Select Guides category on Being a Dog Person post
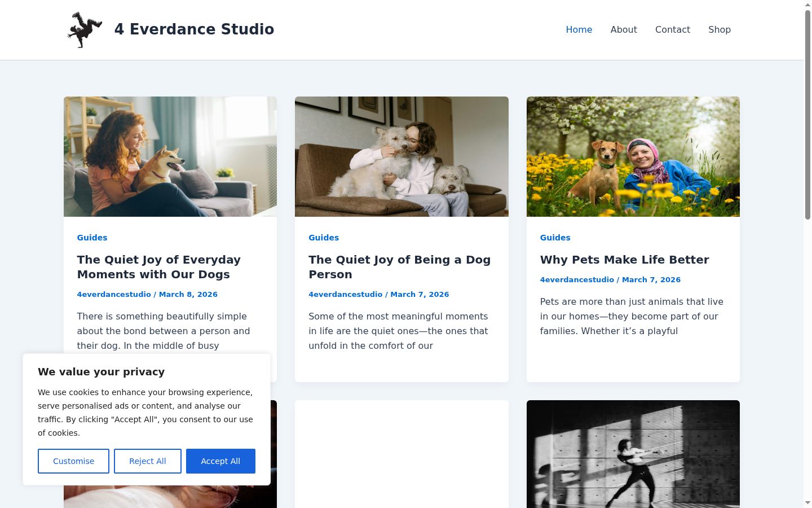 (x=324, y=238)
